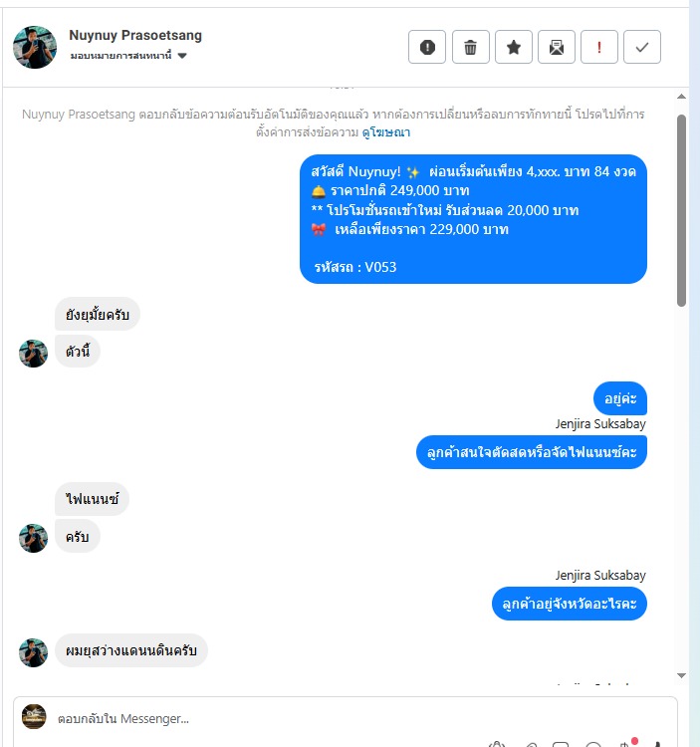
Task: Click the scrollbar down arrow
Action: click(x=681, y=675)
